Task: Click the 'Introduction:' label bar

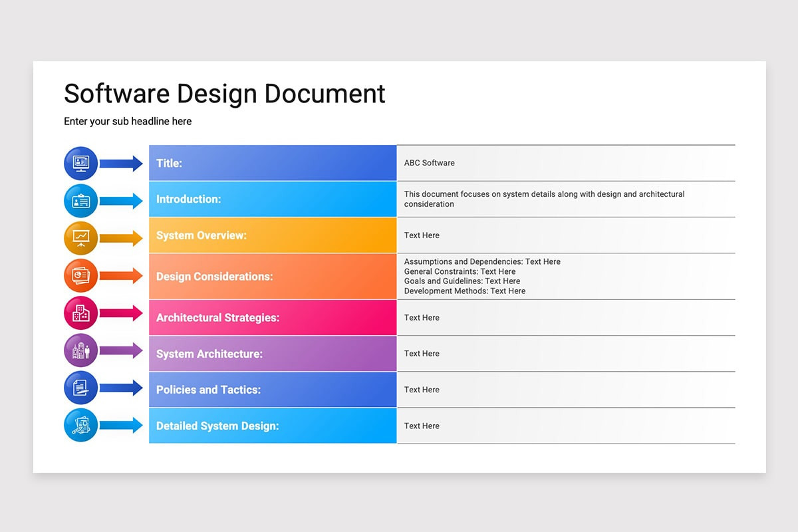Action: pos(273,199)
